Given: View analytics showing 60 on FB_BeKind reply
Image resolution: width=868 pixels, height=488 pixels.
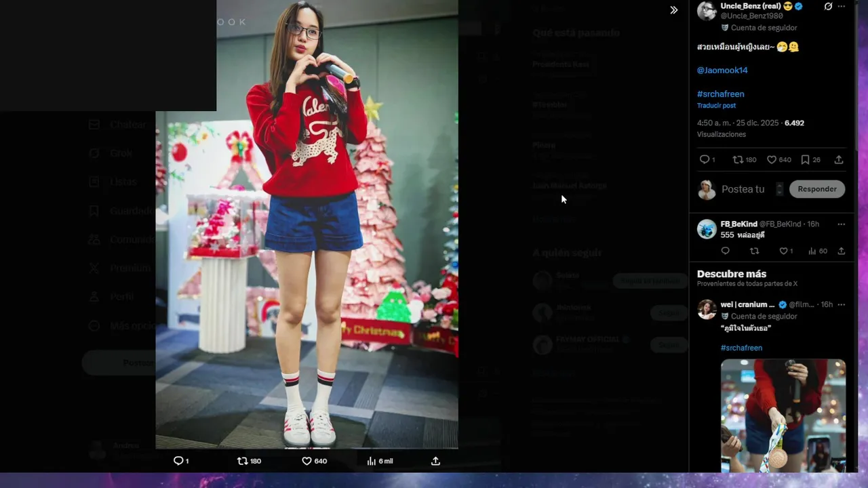Looking at the screenshot, I should (817, 251).
